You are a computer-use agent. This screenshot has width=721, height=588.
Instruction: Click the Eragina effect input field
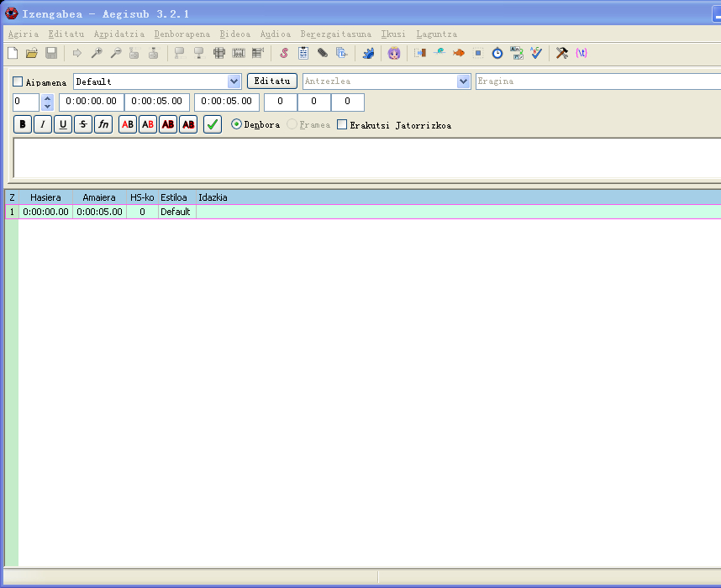[597, 81]
